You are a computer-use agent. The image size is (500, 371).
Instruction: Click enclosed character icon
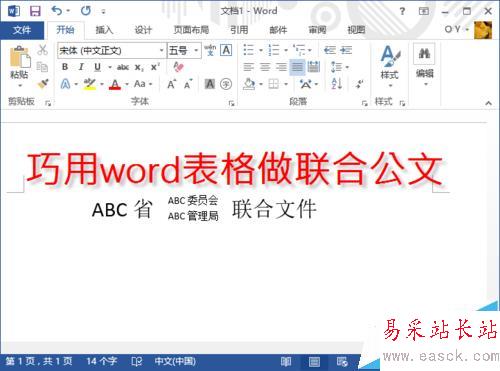[x=226, y=84]
